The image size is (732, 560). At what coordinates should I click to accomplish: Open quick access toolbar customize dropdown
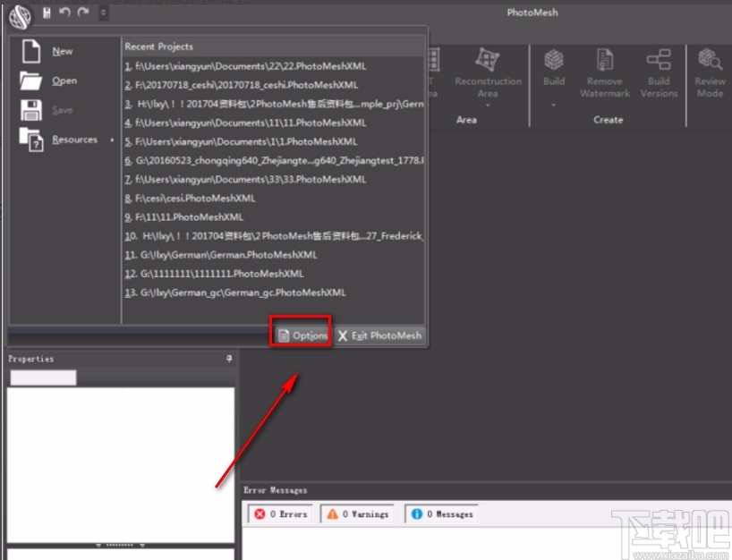(x=104, y=13)
